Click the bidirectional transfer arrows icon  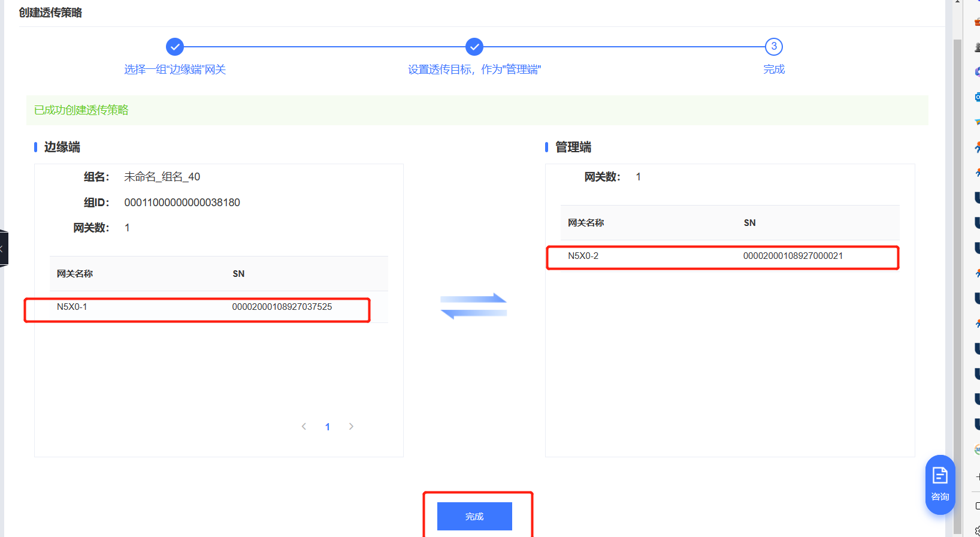tap(473, 306)
